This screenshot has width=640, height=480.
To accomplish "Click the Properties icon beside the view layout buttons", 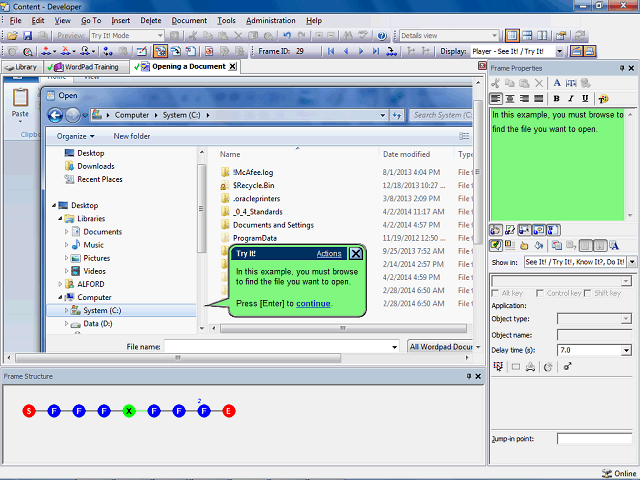I will (x=561, y=36).
